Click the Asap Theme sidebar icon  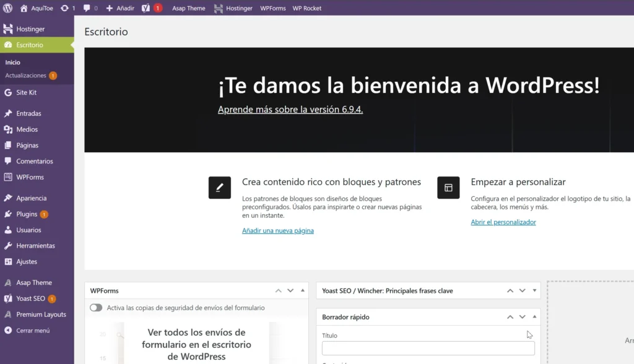[x=8, y=283]
